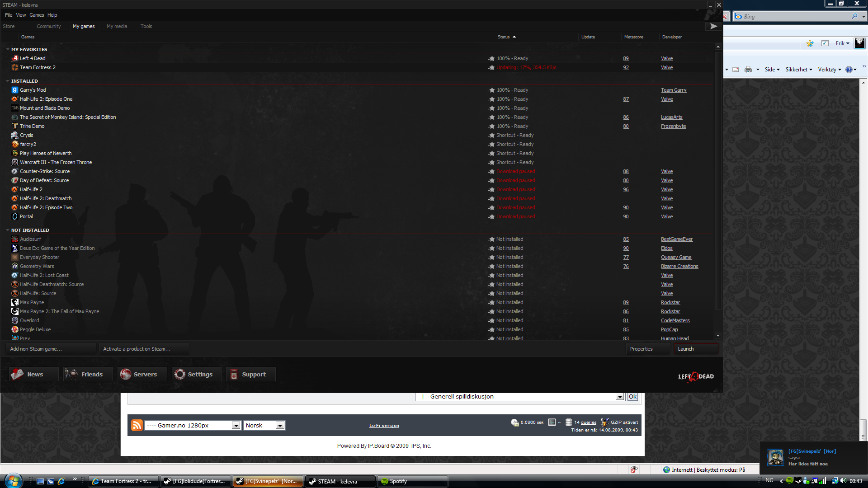Toggle favorite star for Max Payne
The height and width of the screenshot is (488, 868).
(491, 302)
